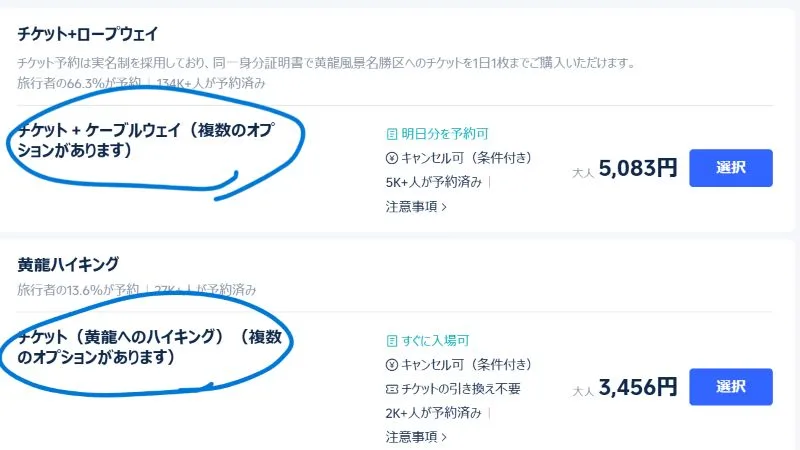
Task: Click the ticket icon beside チケットの引き換え不要
Action: click(x=392, y=389)
